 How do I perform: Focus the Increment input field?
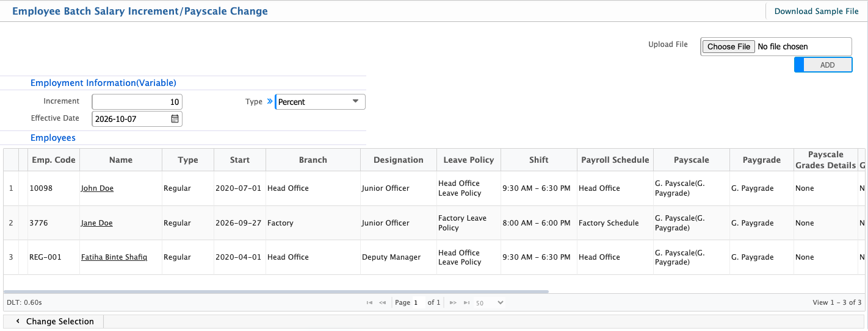point(137,102)
